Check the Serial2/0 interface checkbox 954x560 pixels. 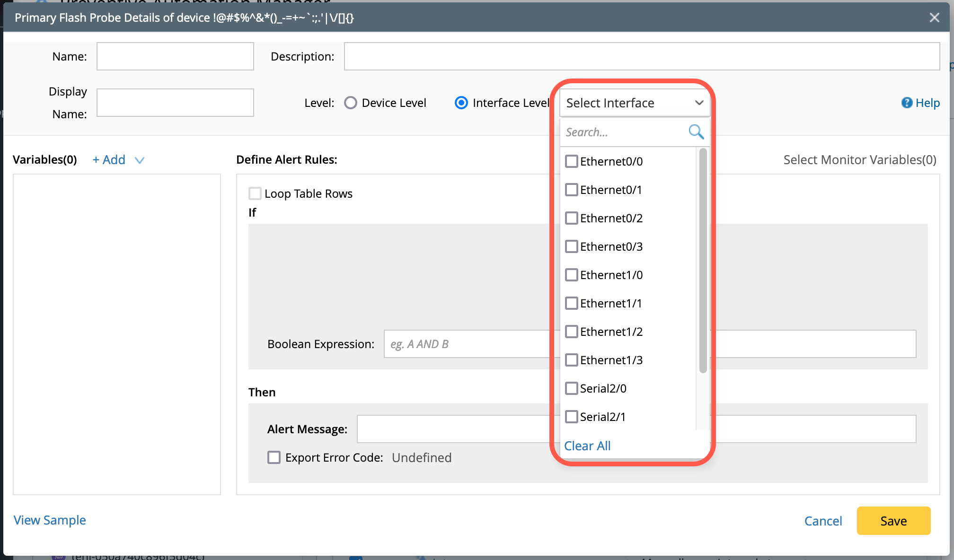pyautogui.click(x=572, y=388)
